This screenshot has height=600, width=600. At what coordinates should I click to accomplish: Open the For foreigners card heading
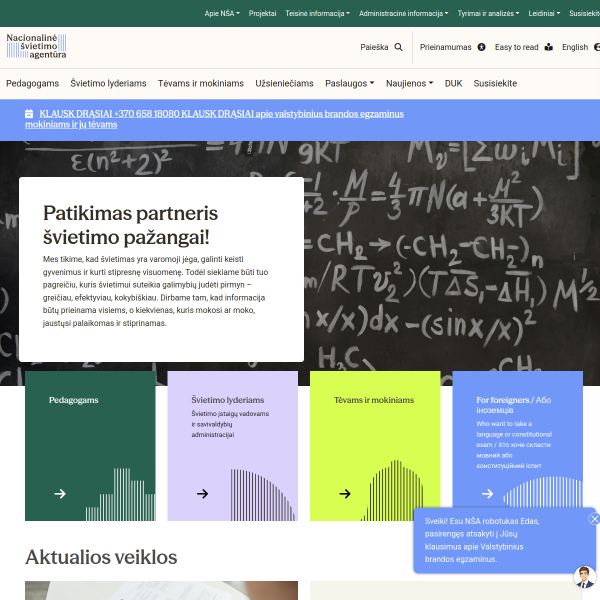514,405
